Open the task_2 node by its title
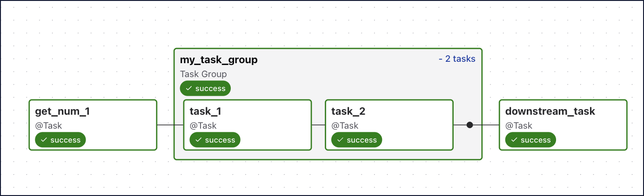This screenshot has height=196, width=644. click(x=349, y=111)
